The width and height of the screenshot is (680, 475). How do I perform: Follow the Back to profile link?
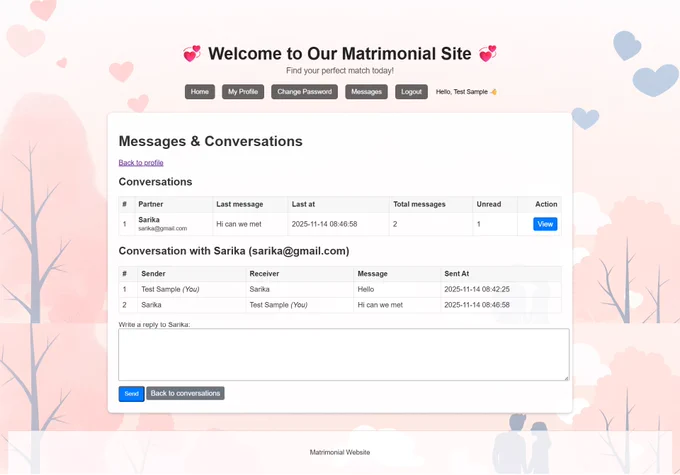141,163
